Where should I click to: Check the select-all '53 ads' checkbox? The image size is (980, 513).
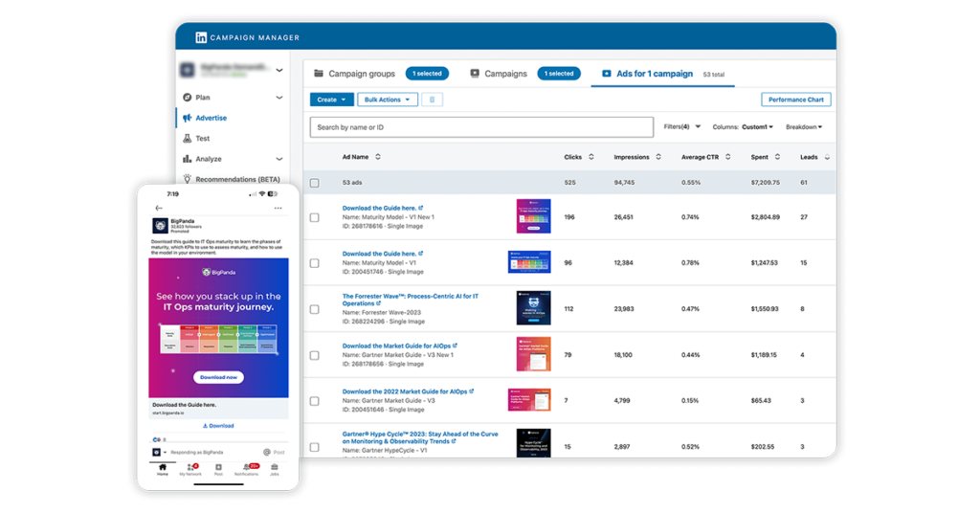(315, 183)
